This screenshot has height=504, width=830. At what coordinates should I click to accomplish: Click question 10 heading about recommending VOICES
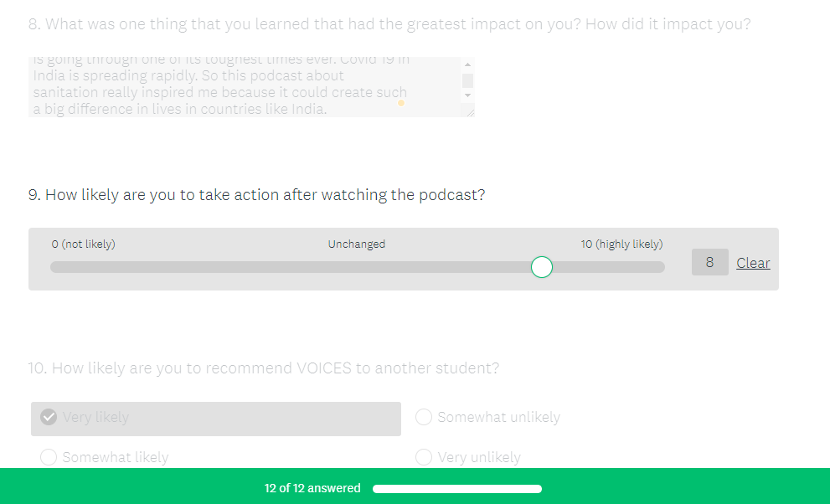(x=264, y=368)
